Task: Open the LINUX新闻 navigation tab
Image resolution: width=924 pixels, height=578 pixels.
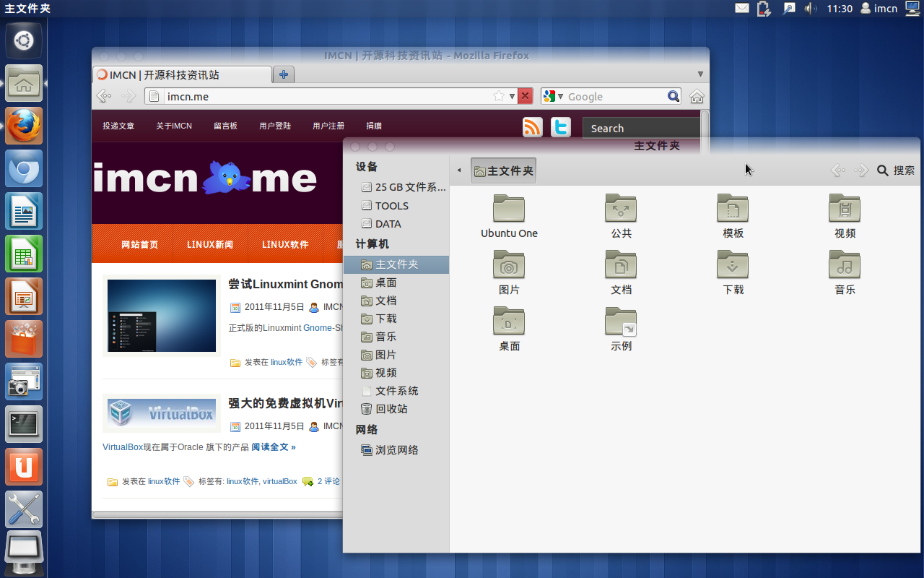Action: coord(210,244)
